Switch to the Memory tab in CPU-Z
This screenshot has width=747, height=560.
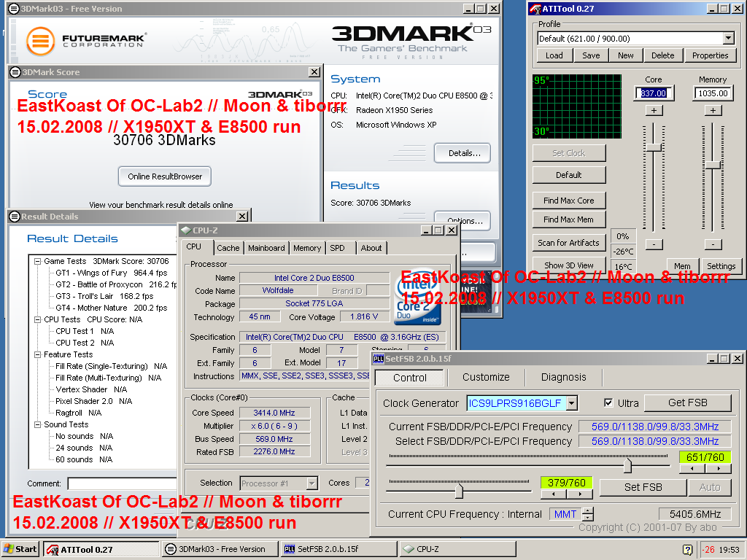307,248
